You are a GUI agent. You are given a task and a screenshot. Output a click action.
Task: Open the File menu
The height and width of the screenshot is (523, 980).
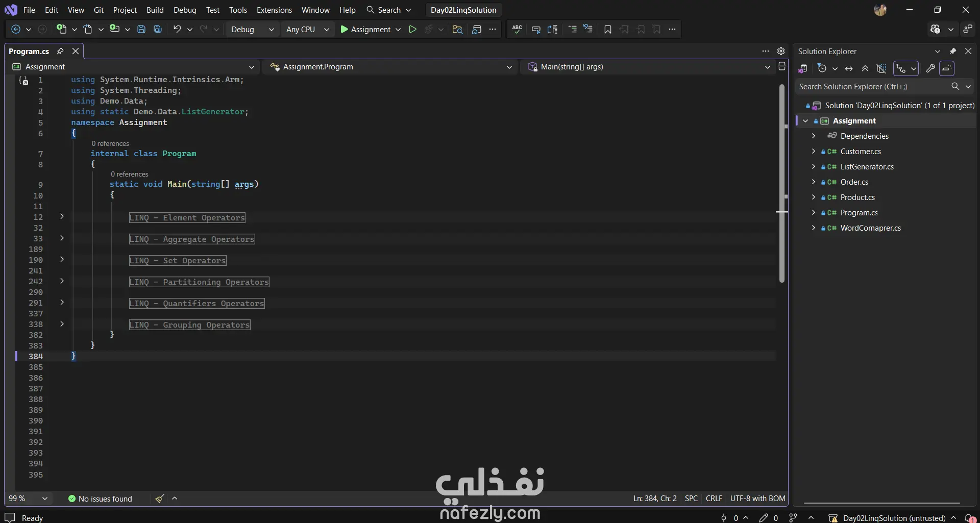coord(29,10)
